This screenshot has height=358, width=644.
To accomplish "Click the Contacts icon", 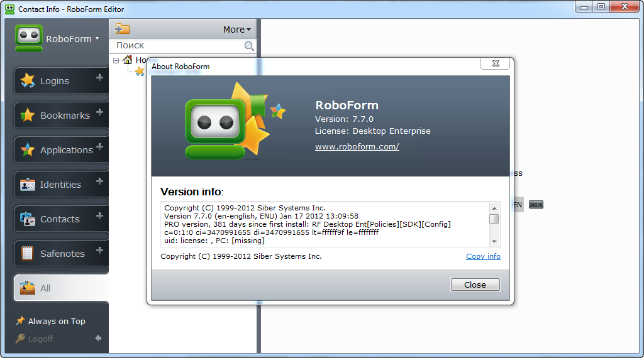I will point(28,219).
